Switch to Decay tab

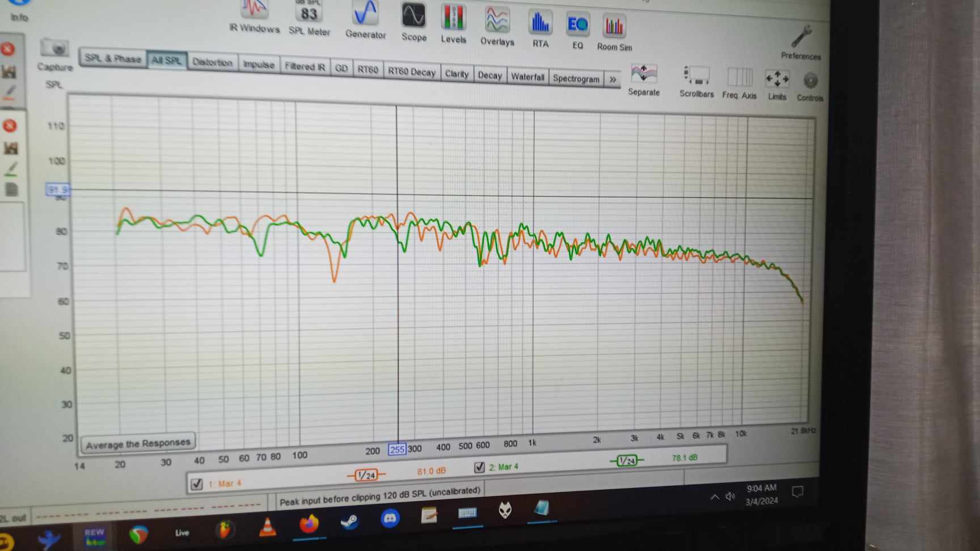click(489, 75)
